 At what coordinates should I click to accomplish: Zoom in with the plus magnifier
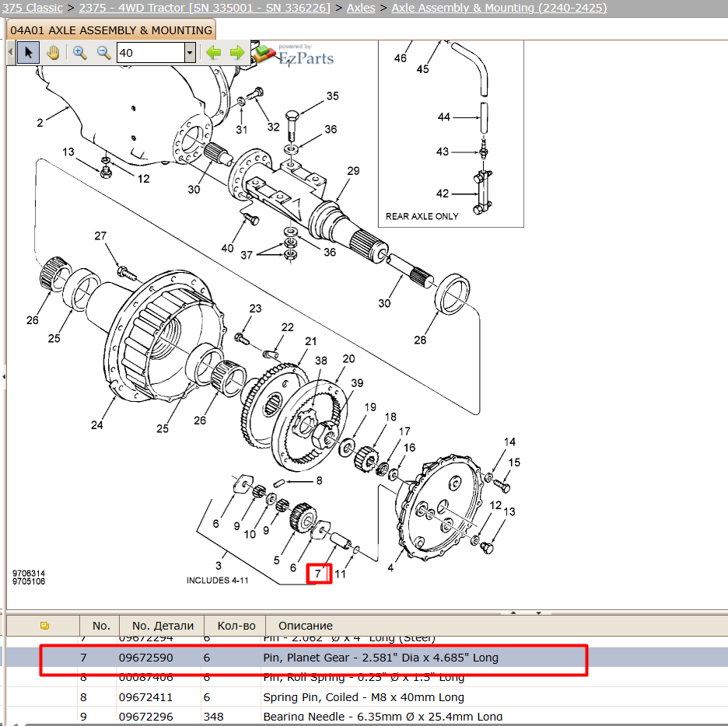pos(80,52)
